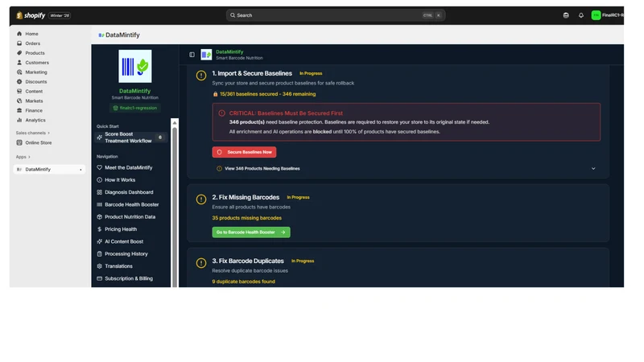The width and height of the screenshot is (644, 362).
Task: Click the Product Nutrition Data cube icon
Action: click(99, 216)
